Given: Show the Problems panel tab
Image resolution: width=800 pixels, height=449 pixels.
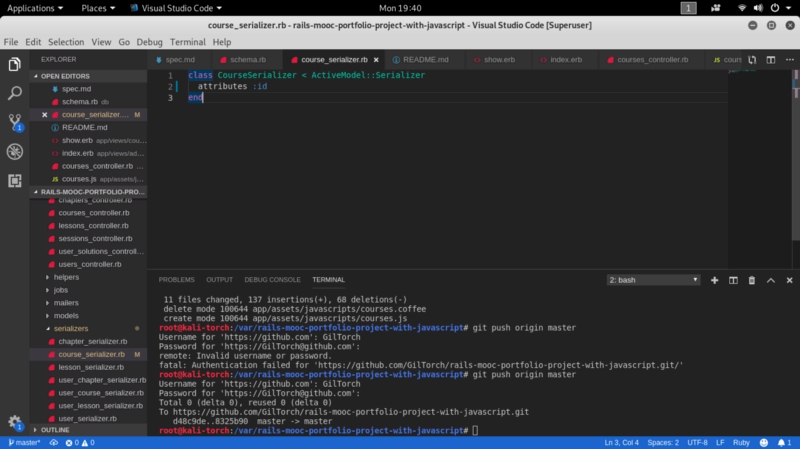Looking at the screenshot, I should click(x=177, y=280).
